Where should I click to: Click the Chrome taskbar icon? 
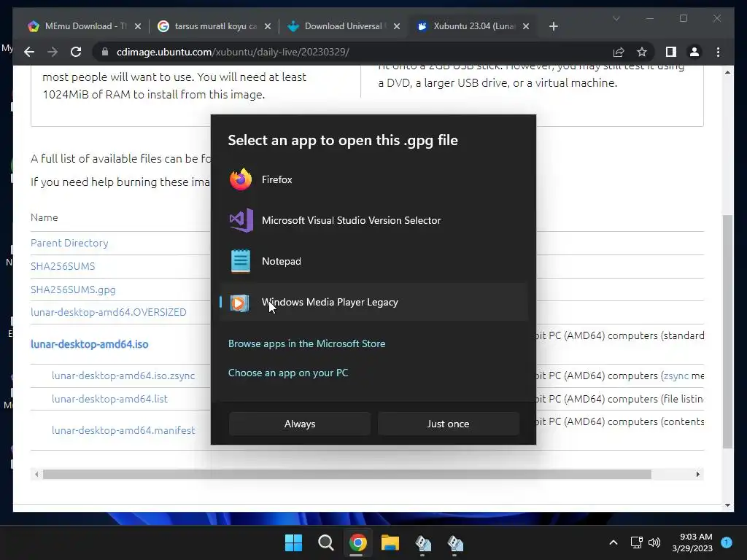pos(357,542)
